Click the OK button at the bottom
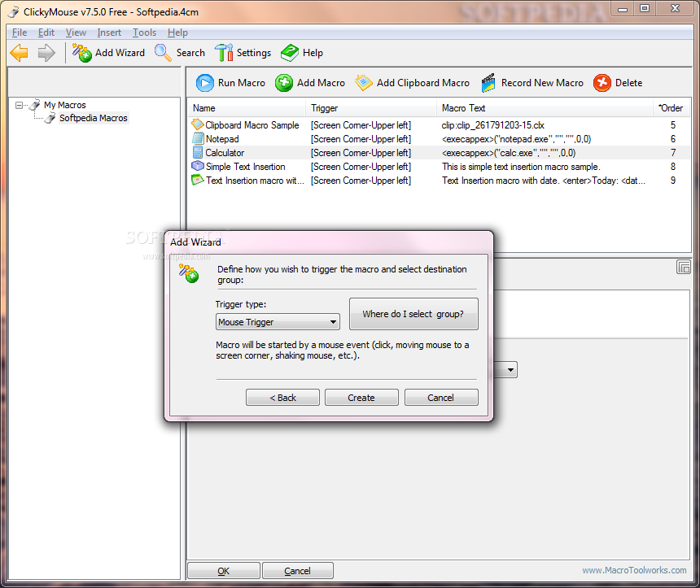Viewport: 700px width, 588px height. (224, 571)
